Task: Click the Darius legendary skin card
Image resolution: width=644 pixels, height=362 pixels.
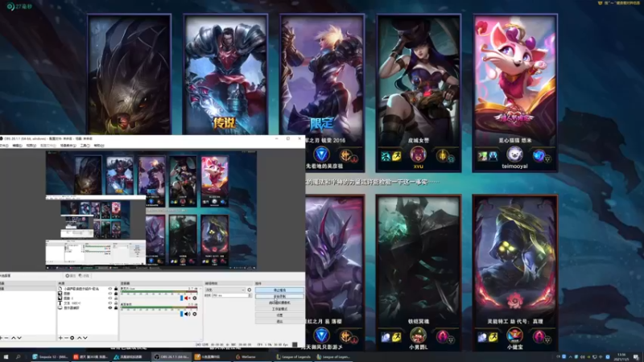Action: pyautogui.click(x=225, y=75)
